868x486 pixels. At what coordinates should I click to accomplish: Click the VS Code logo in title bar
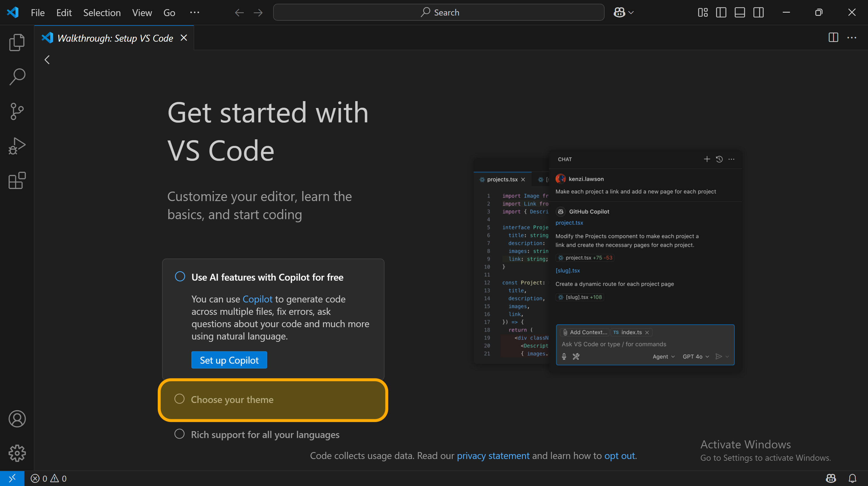pyautogui.click(x=12, y=12)
